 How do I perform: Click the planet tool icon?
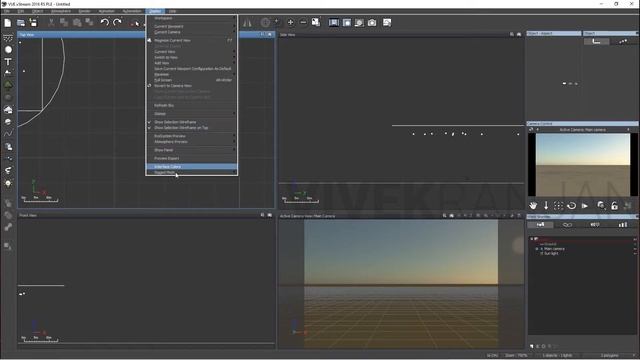(8, 122)
